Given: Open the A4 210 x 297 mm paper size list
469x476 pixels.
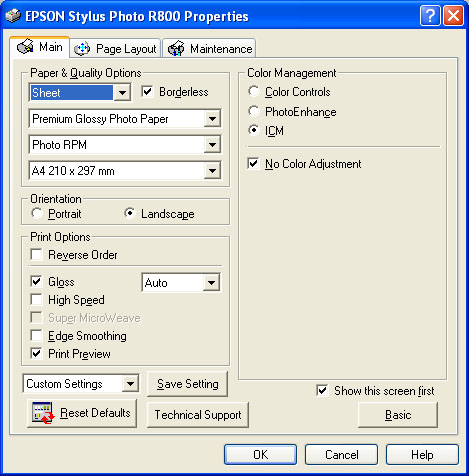Looking at the screenshot, I should pyautogui.click(x=212, y=171).
